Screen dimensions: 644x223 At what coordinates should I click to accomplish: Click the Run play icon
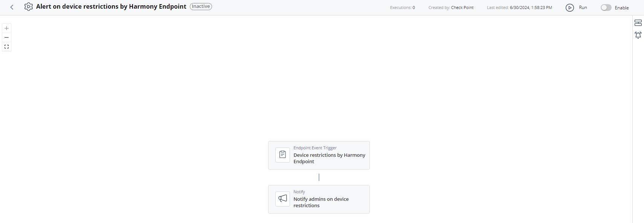coord(570,8)
